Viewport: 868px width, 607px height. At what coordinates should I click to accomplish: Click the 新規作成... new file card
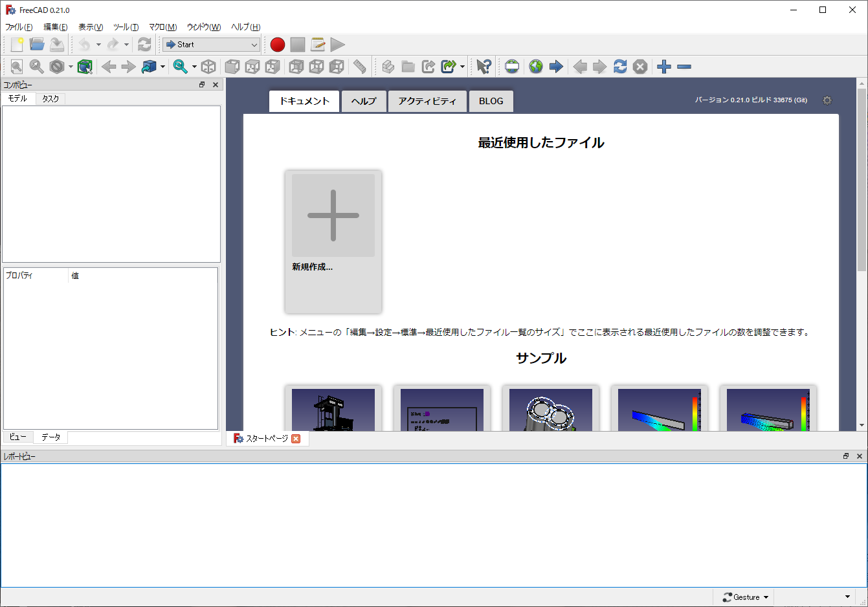tap(333, 242)
